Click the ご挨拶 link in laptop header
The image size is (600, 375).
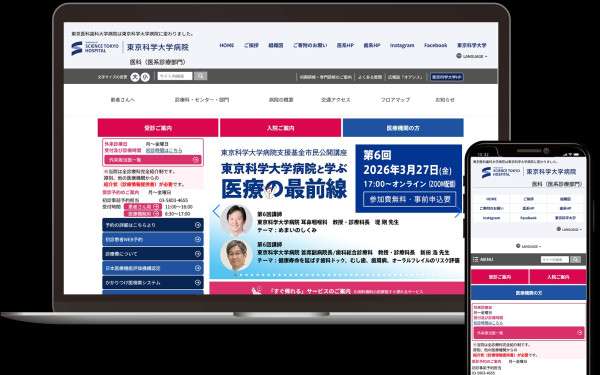251,45
